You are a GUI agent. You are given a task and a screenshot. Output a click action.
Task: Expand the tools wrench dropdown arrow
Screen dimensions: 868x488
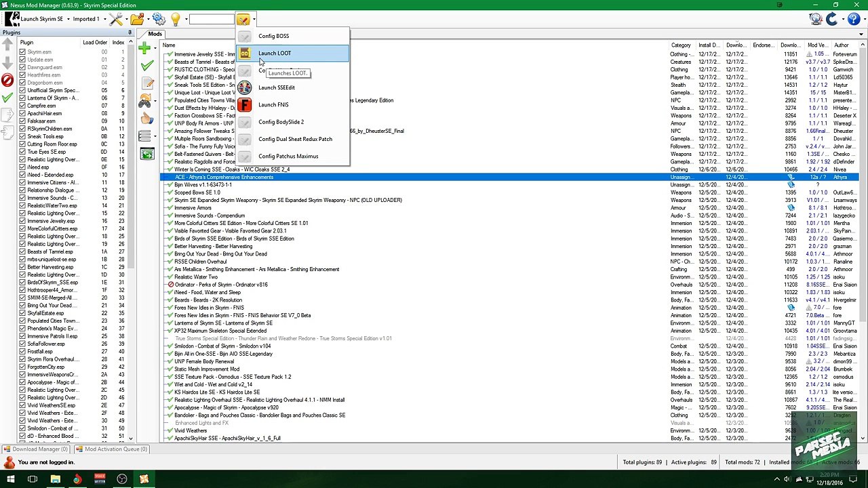(125, 19)
